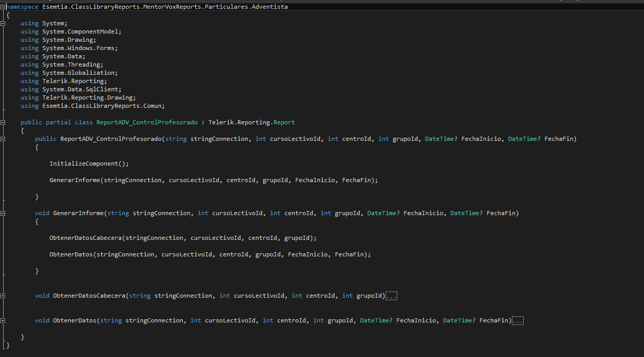
Task: Click the line 'using Esemtia.ClassLibraryReports.Comun;'
Action: click(x=93, y=106)
